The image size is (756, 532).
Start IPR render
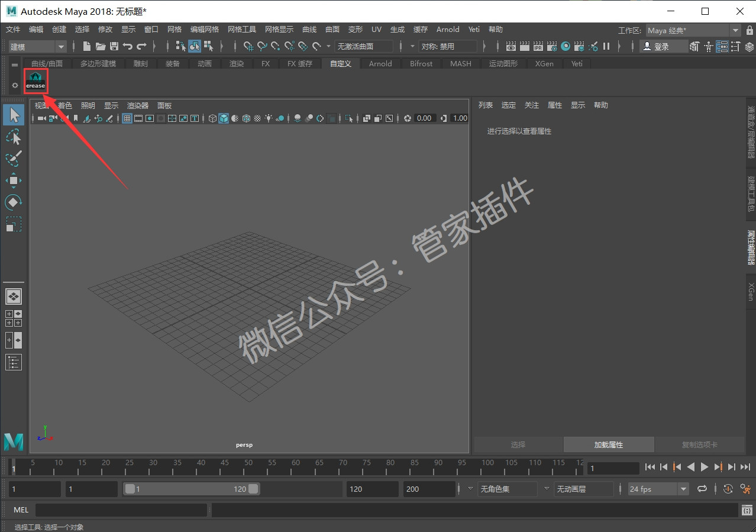(538, 46)
